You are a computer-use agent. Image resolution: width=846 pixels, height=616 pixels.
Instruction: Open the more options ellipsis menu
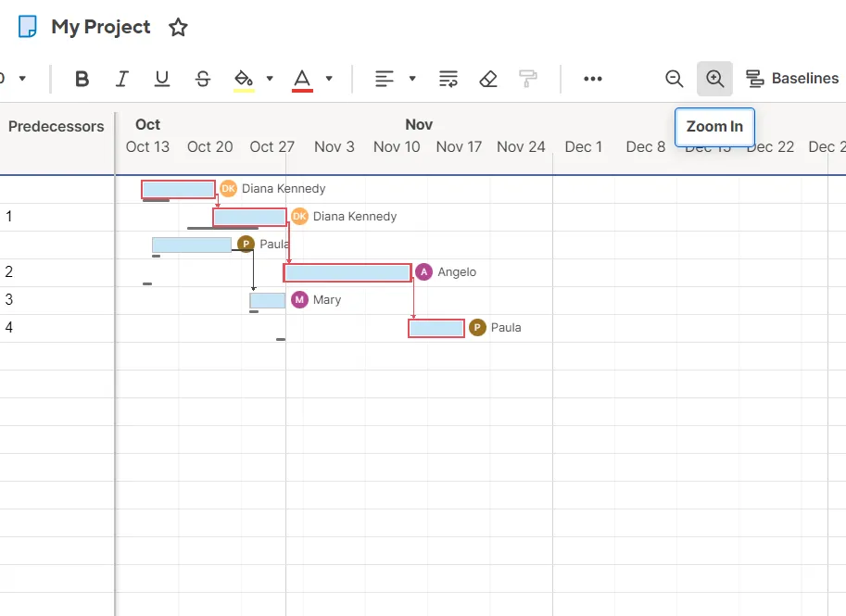(x=593, y=79)
